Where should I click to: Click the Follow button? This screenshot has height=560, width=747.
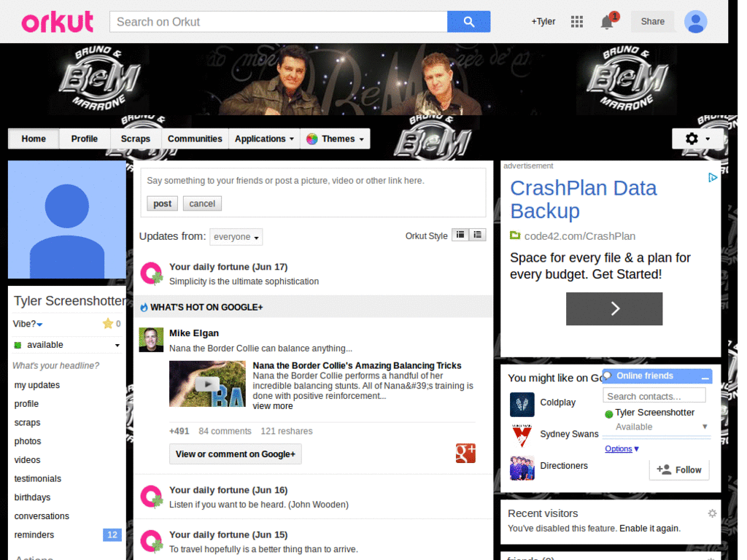point(679,470)
